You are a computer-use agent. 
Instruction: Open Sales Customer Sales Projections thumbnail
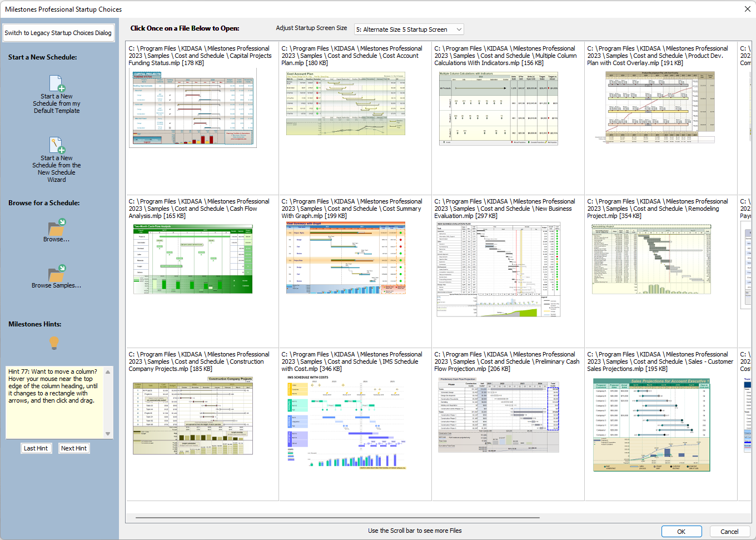651,424
